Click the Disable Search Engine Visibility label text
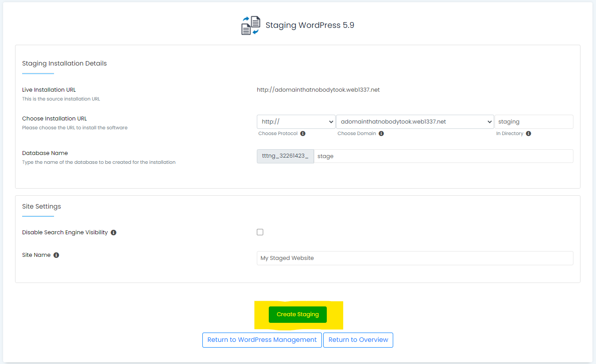 [x=65, y=232]
